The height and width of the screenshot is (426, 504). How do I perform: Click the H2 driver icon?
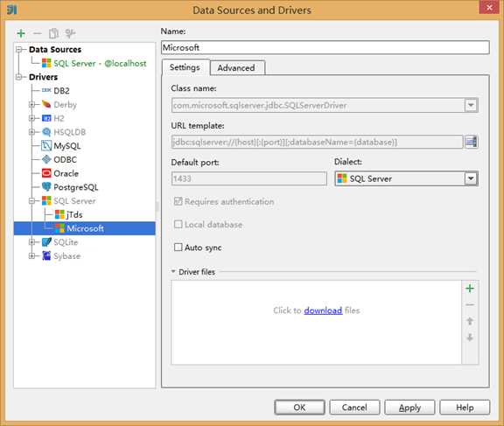46,118
